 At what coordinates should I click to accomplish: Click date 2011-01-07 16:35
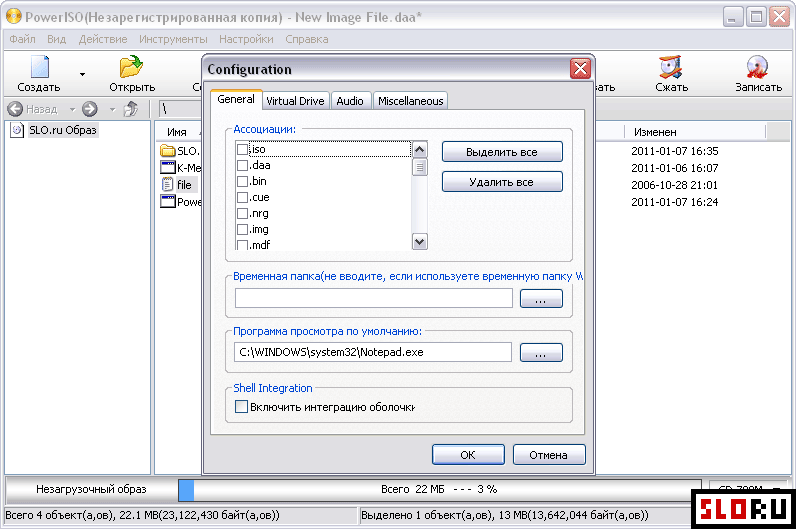pos(675,151)
